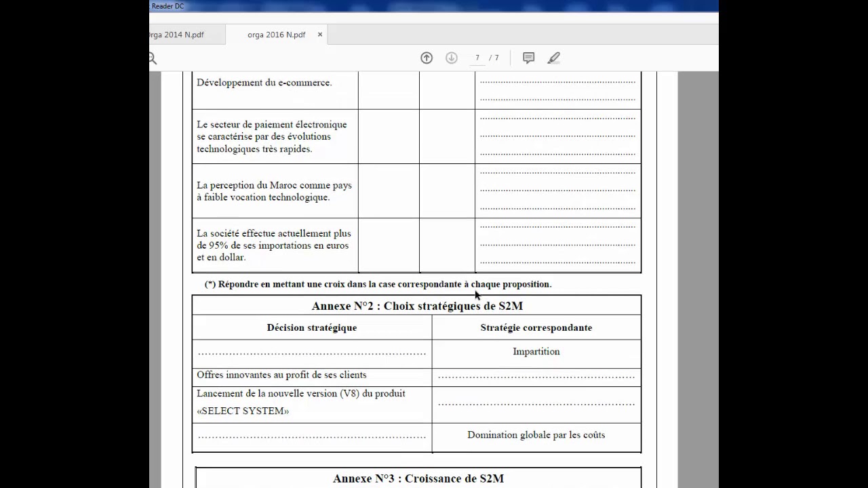This screenshot has height=488, width=868.
Task: Click the 'Annexe N°3 : Croissance de S2M' heading
Action: [418, 479]
